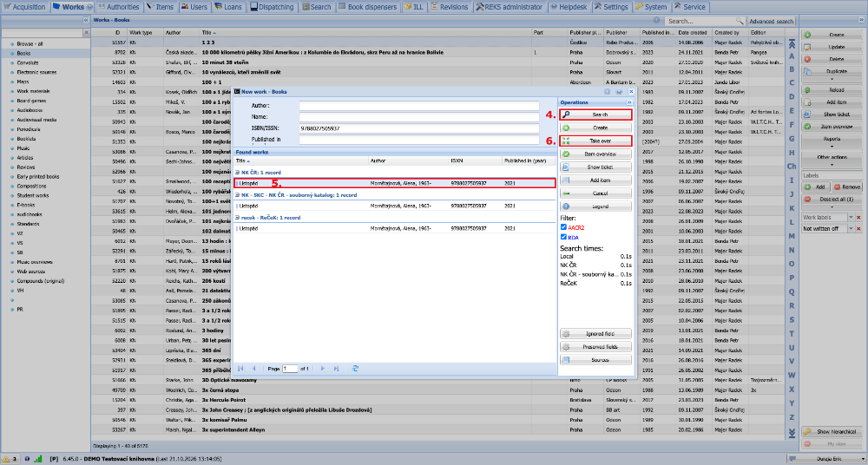Select Listopád record under rucek - ReČeK
This screenshot has width=868, height=465.
coord(395,229)
